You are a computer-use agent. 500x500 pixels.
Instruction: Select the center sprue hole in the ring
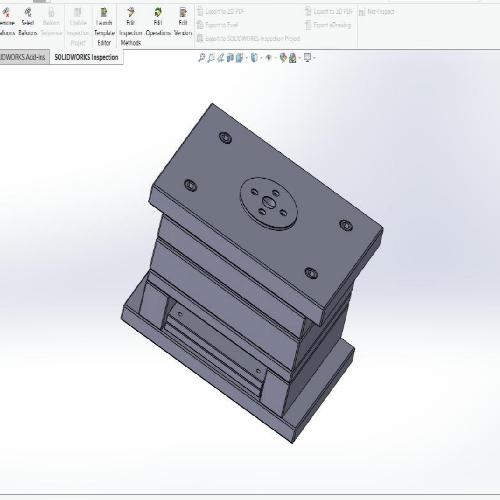268,202
